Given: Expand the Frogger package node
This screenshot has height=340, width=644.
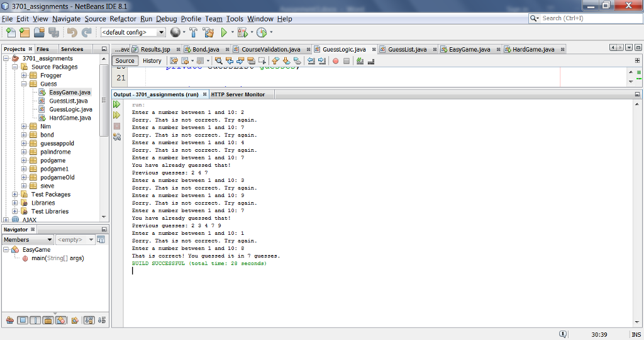Looking at the screenshot, I should click(25, 76).
